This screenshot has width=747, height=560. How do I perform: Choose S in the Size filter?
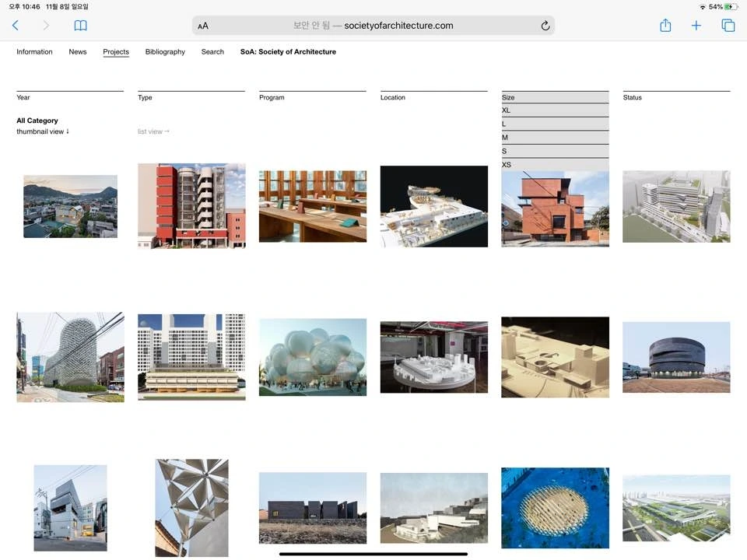555,151
